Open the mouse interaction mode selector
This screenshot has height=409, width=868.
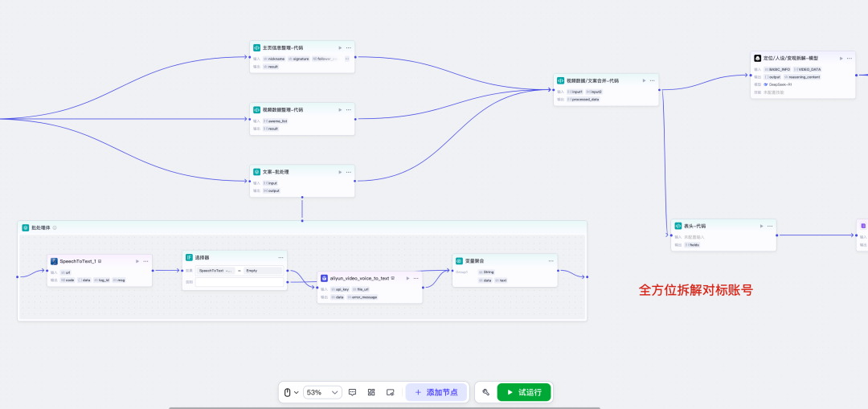291,392
